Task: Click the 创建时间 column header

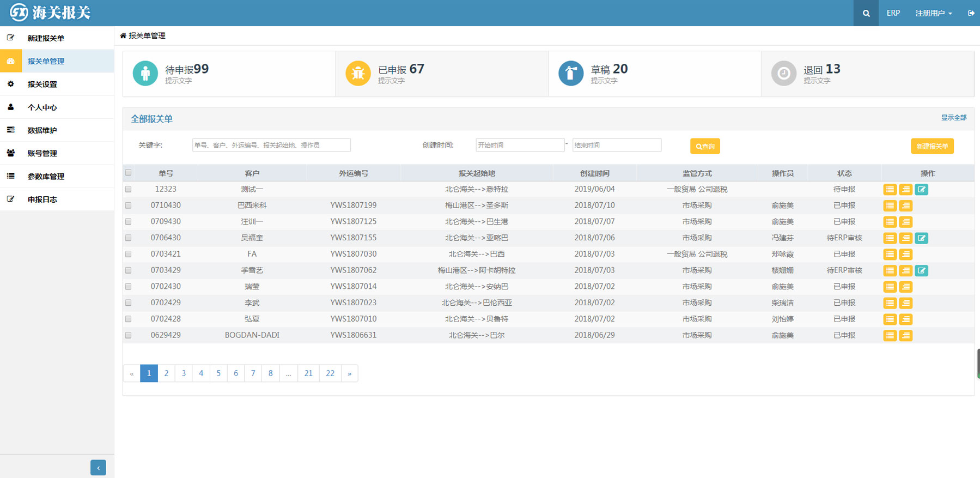Action: click(x=594, y=173)
